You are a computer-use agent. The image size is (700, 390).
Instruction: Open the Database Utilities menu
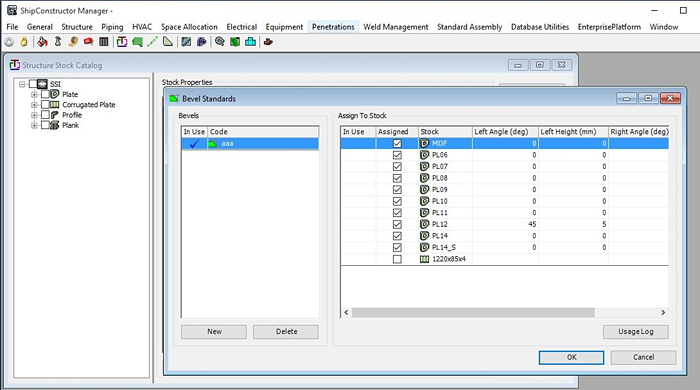tap(540, 27)
